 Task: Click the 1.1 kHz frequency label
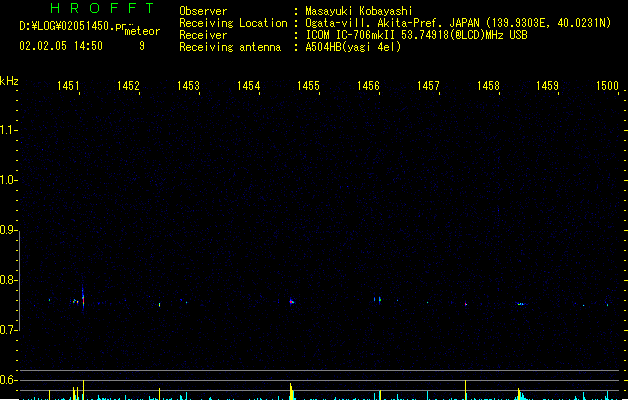[x=7, y=130]
